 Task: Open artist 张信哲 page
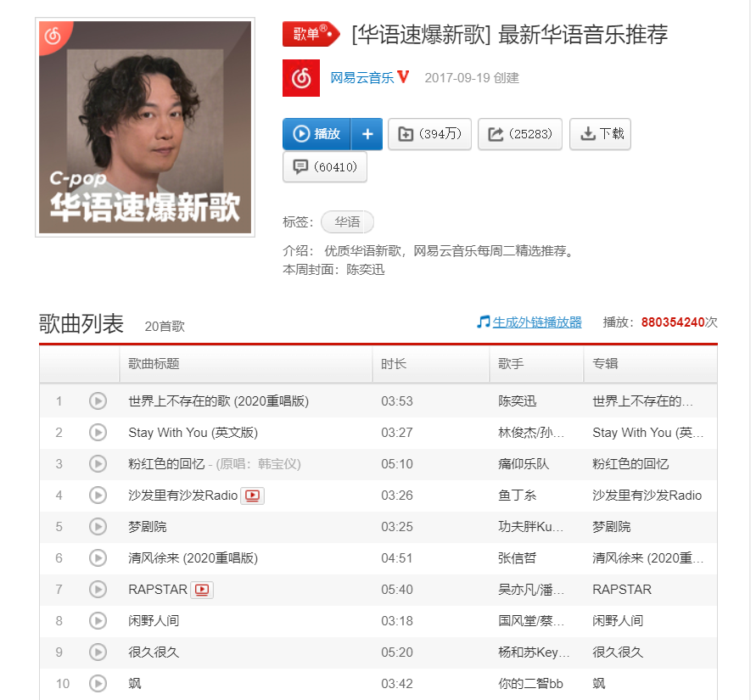pyautogui.click(x=517, y=558)
